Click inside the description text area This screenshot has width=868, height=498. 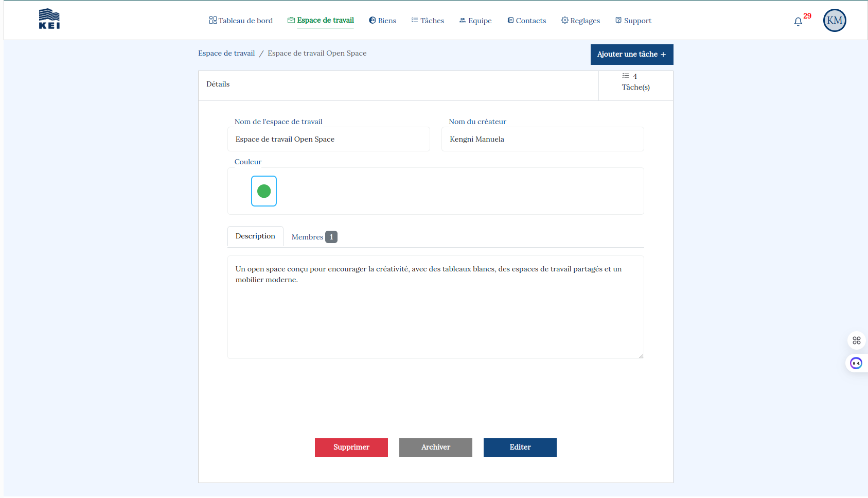coord(436,307)
